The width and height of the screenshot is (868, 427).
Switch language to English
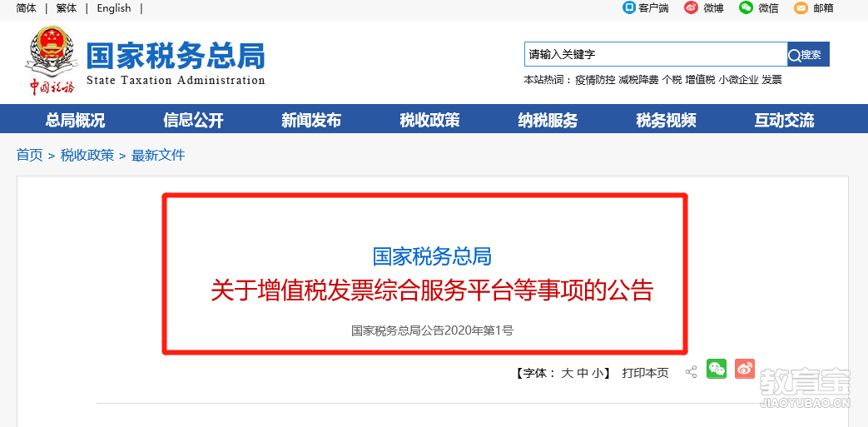(114, 8)
